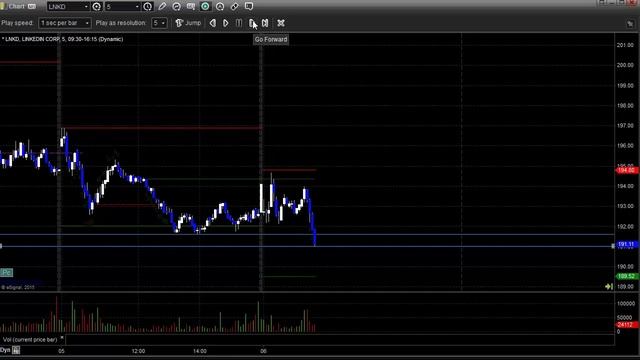The height and width of the screenshot is (360, 640).
Task: Click the exit replay mode X icon
Action: pos(281,23)
